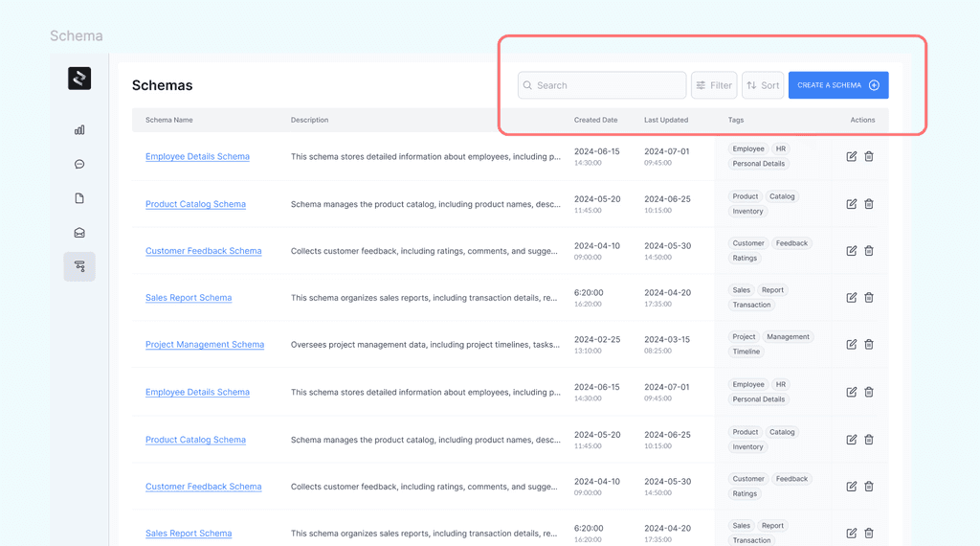Screen dimensions: 980x546
Task: Click the last updated date 2024-03-15
Action: pyautogui.click(x=667, y=340)
